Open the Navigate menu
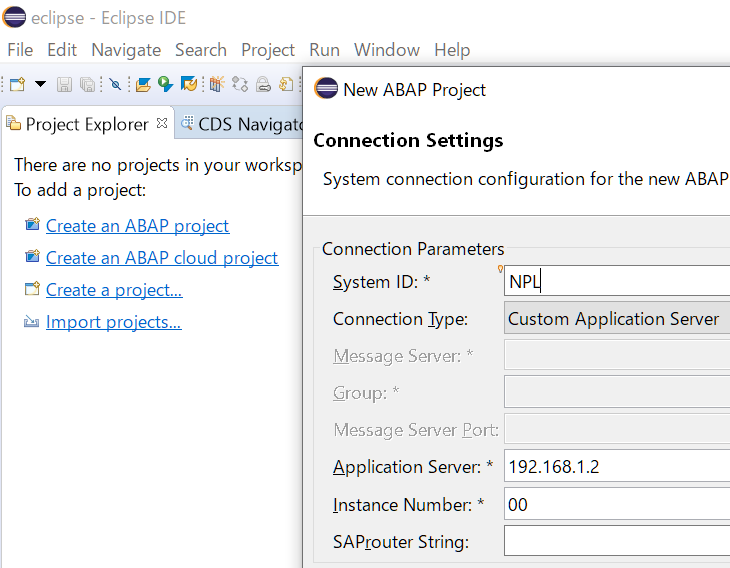 [126, 50]
